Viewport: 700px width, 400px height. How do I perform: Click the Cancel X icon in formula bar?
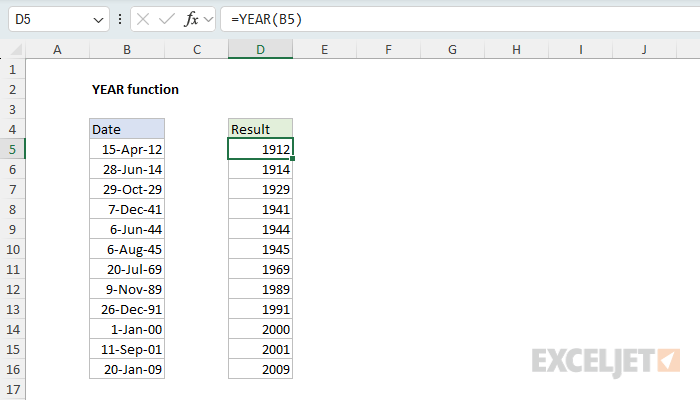coord(142,19)
